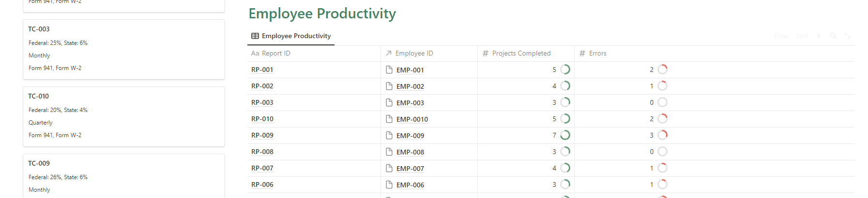Image resolution: width=868 pixels, height=198 pixels.
Task: Click the RP-003 errors progress ring
Action: (662, 102)
